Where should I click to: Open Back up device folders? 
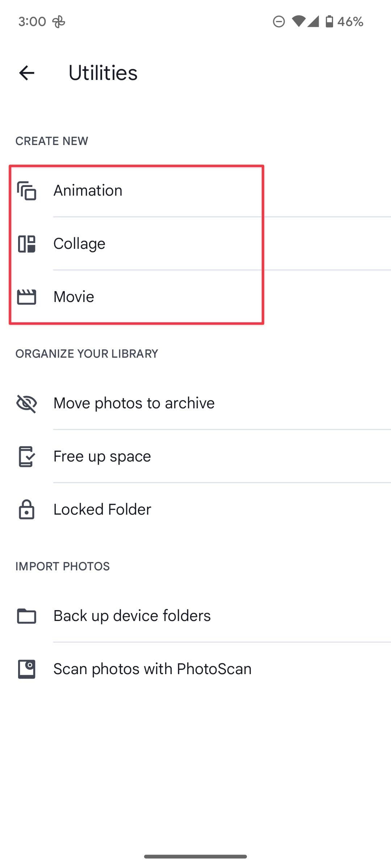[x=132, y=616]
